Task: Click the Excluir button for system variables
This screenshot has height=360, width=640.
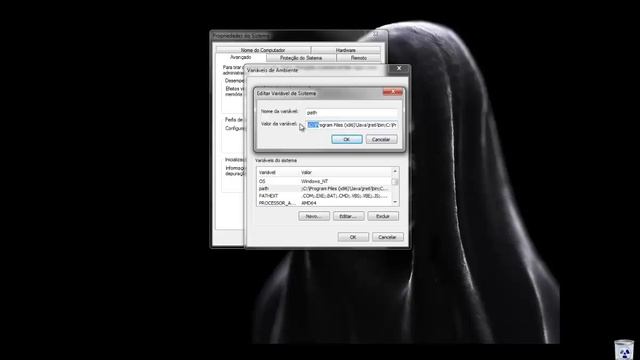Action: [x=383, y=216]
